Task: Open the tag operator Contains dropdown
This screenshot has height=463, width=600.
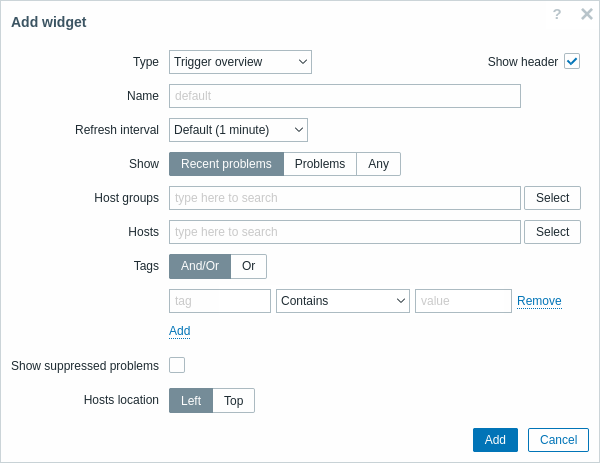Action: (x=343, y=301)
